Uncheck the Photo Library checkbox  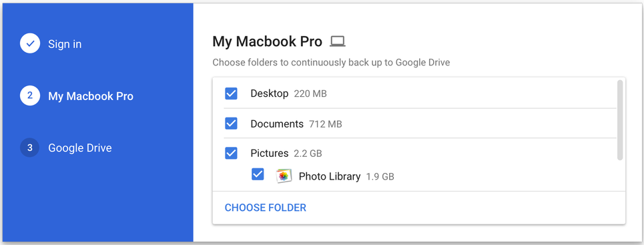(258, 174)
